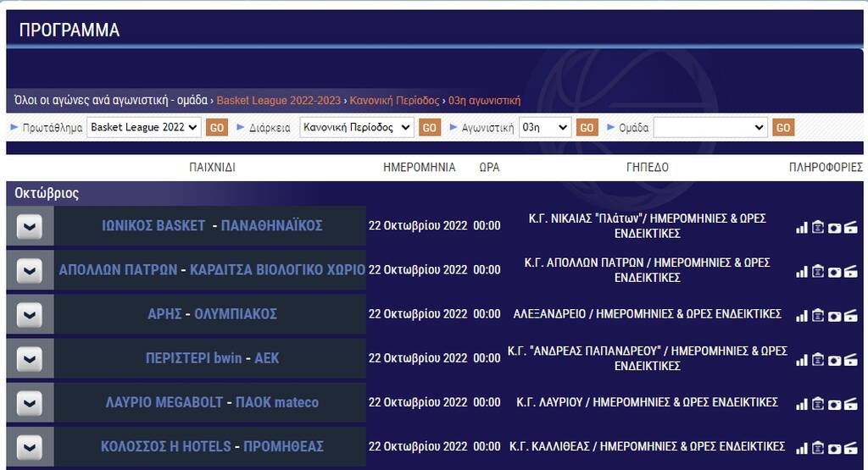Click the ΓΗΠΕΔΟ column header
The image size is (868, 470).
tap(647, 167)
